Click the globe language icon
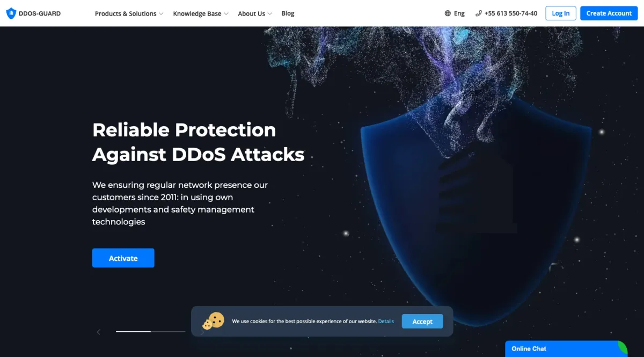This screenshot has height=357, width=644. [448, 13]
